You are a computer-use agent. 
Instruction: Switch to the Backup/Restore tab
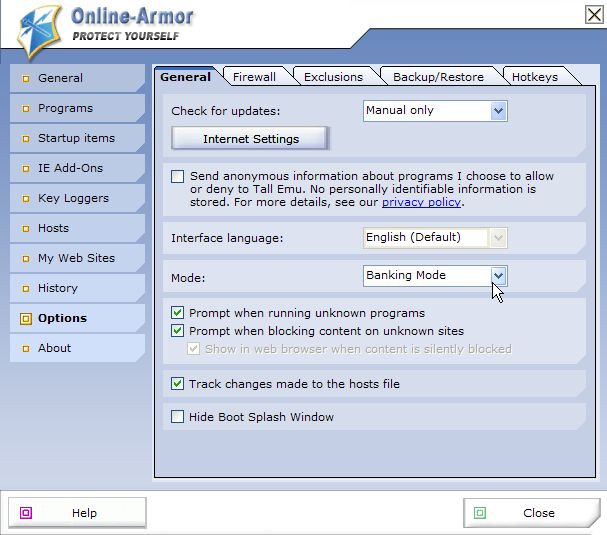pyautogui.click(x=438, y=77)
